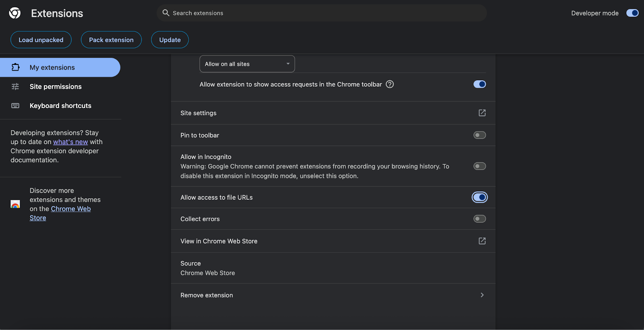644x330 pixels.
Task: Enable Pin to toolbar switch
Action: pyautogui.click(x=479, y=135)
